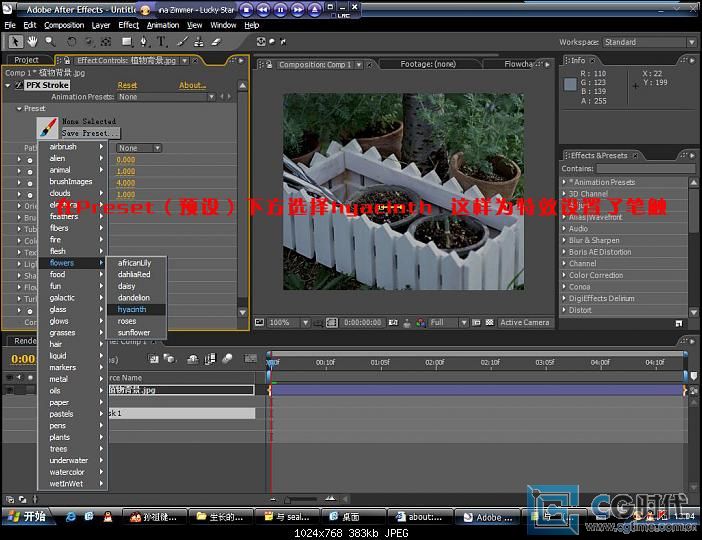Open the watercolor preset submenu

[x=73, y=472]
